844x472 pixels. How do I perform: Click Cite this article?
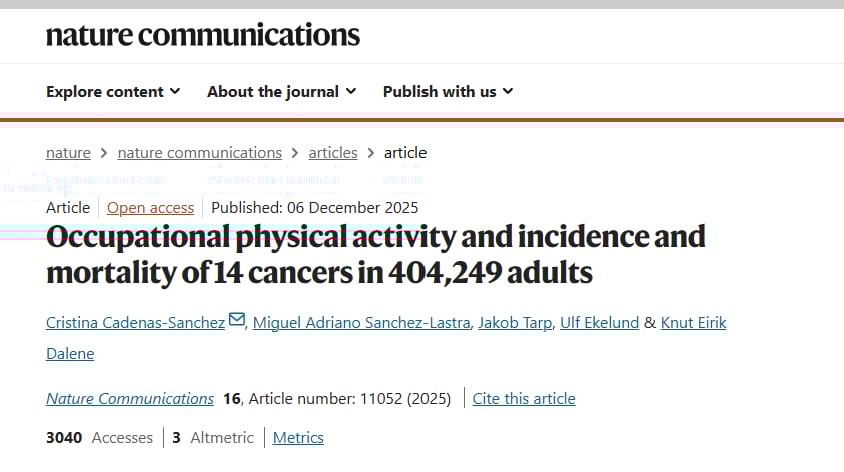click(524, 398)
